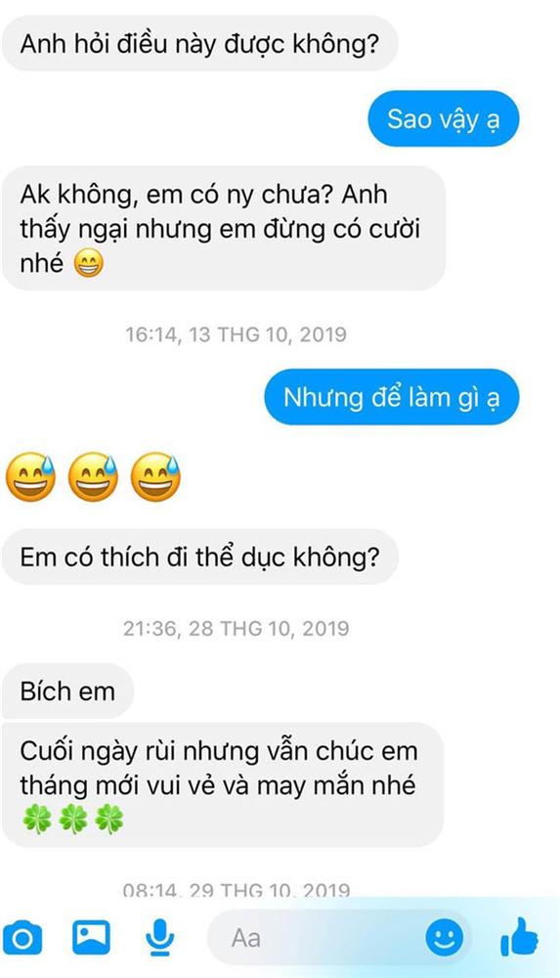The width and height of the screenshot is (560, 978).
Task: Select the 'Sao vậy ạ' sent message
Action: click(443, 118)
